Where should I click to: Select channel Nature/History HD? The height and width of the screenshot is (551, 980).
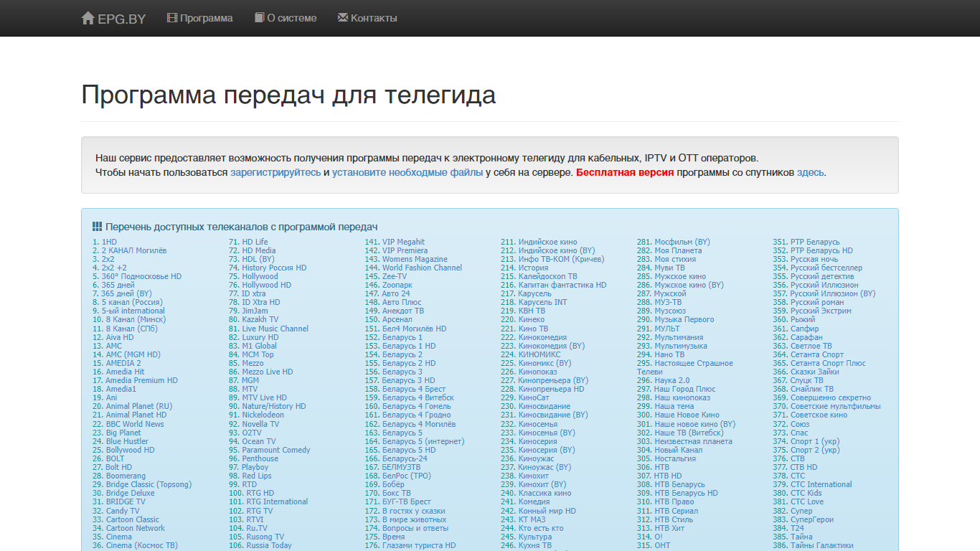(x=274, y=406)
